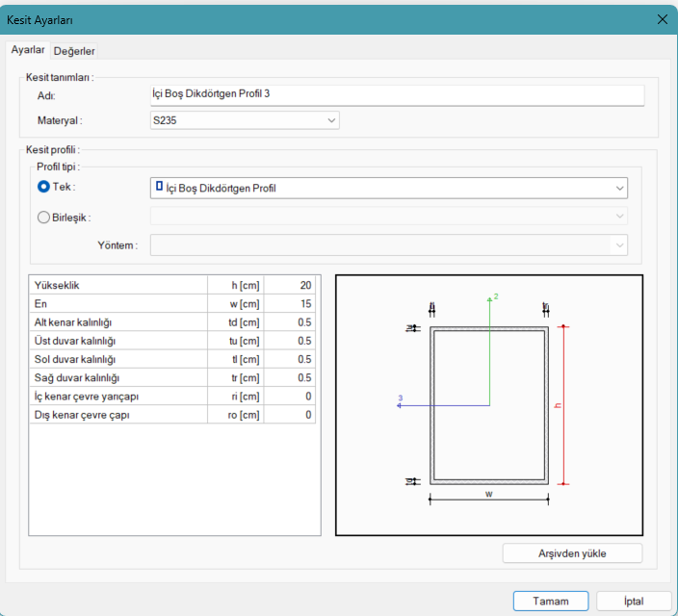The width and height of the screenshot is (678, 616).
Task: Edit Üst duvar kalınlığı value 0.5
Action: (289, 341)
